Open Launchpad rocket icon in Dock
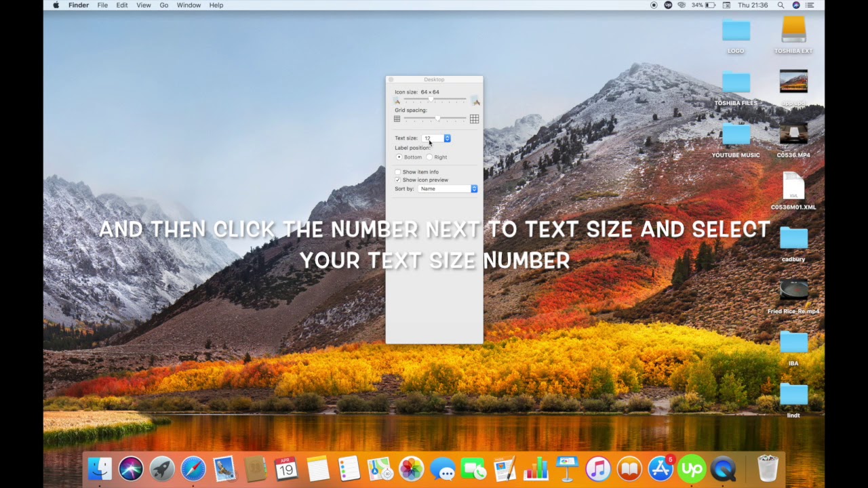868x488 pixels. tap(162, 469)
